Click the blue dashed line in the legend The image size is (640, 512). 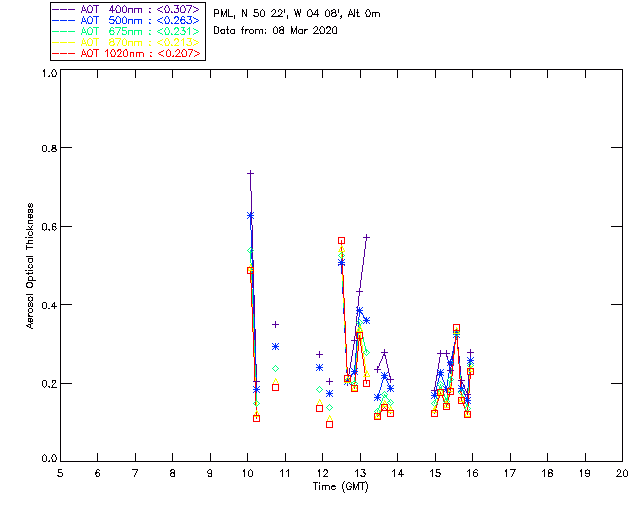point(64,20)
